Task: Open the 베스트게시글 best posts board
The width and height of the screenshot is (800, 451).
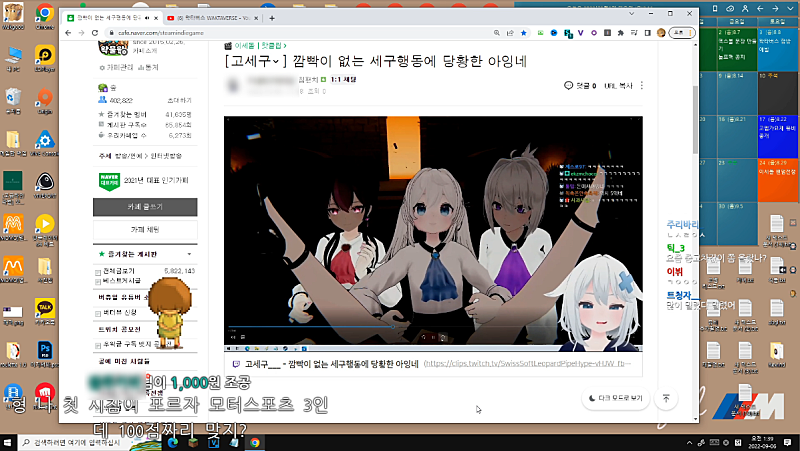Action: 121,281
